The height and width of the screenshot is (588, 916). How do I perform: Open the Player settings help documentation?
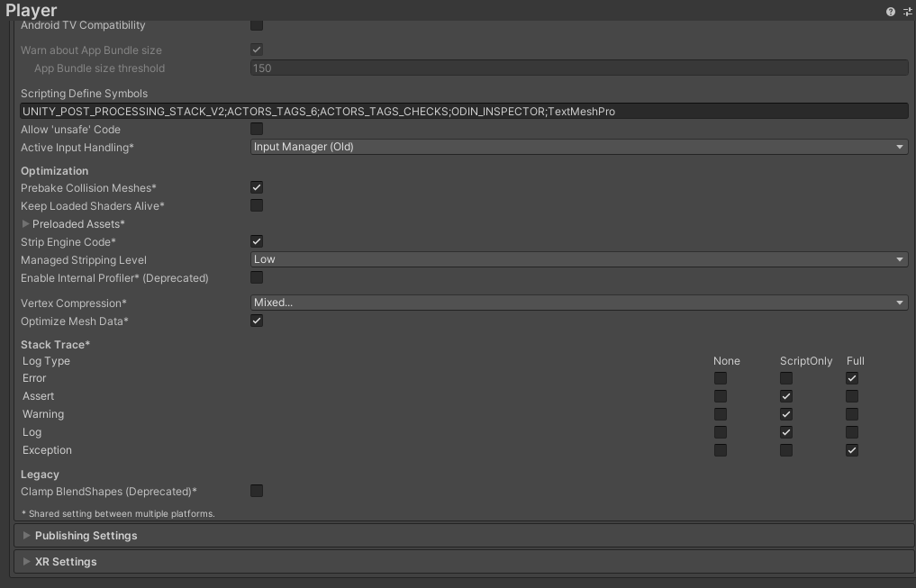[891, 12]
